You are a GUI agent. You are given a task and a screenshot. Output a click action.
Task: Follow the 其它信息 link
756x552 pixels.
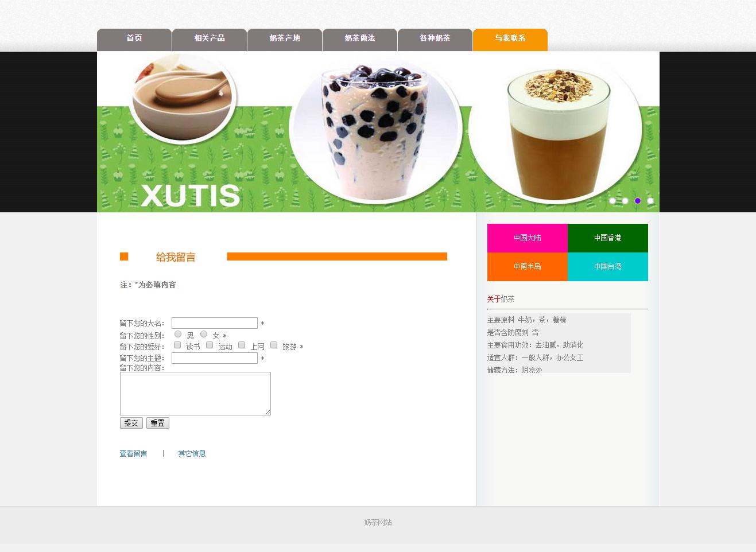[x=192, y=453]
